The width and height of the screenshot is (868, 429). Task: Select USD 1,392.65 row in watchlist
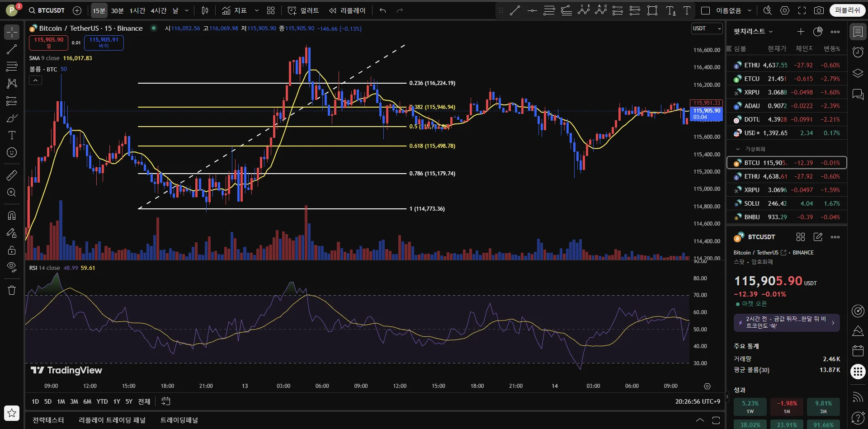pyautogui.click(x=787, y=133)
